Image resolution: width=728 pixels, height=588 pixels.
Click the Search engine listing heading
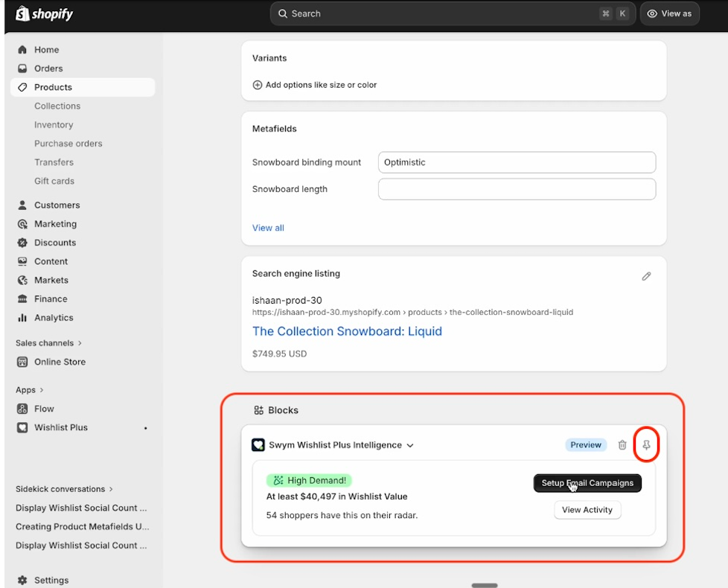pyautogui.click(x=296, y=274)
